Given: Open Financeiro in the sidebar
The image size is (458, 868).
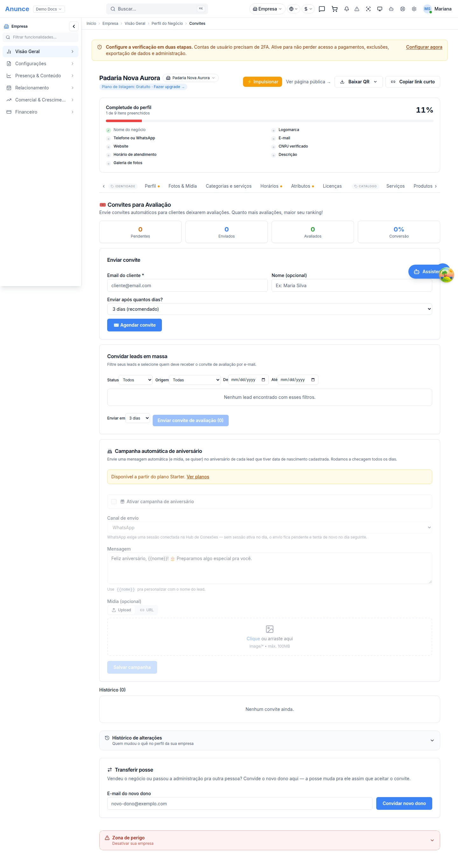Looking at the screenshot, I should 40,112.
